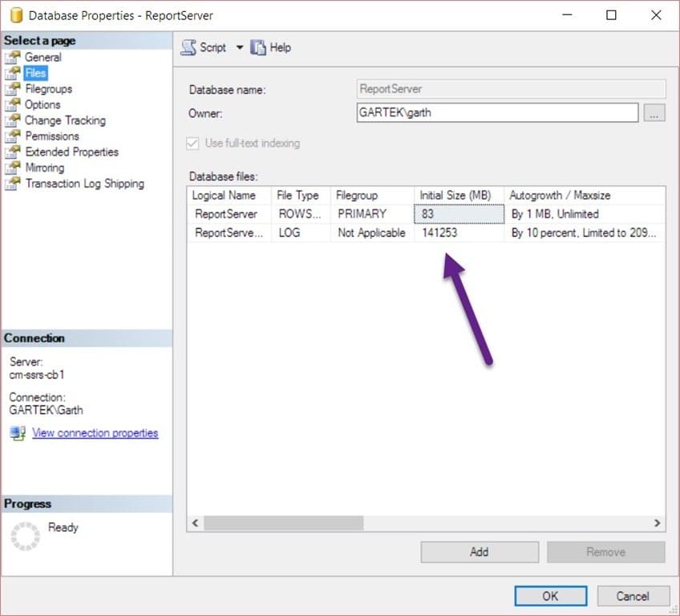
Task: Open the Transaction Log Shipping page icon
Action: [x=13, y=184]
